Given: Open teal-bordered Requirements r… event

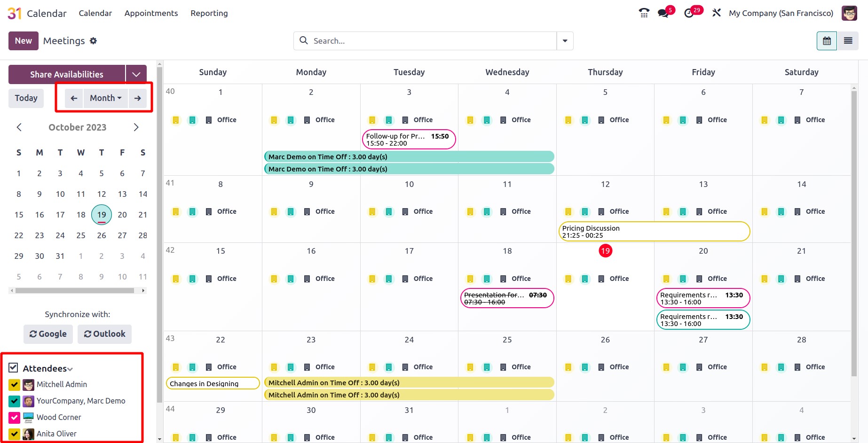Looking at the screenshot, I should tap(703, 320).
